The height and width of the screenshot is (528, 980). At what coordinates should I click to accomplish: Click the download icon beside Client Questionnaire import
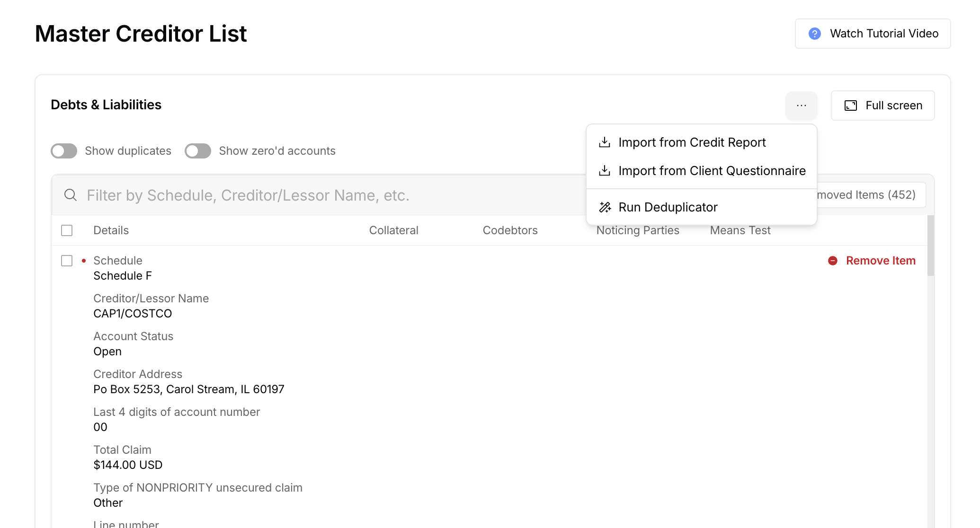pos(605,171)
